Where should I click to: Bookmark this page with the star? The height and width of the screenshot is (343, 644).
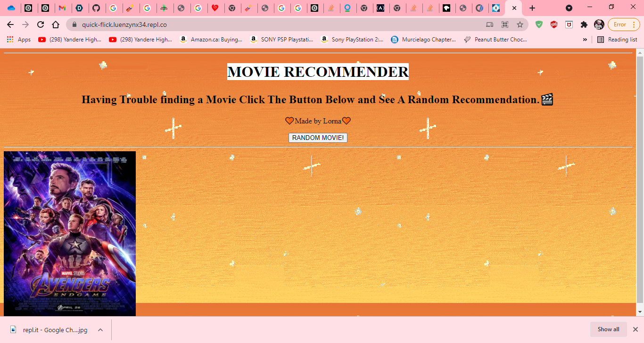click(x=520, y=24)
